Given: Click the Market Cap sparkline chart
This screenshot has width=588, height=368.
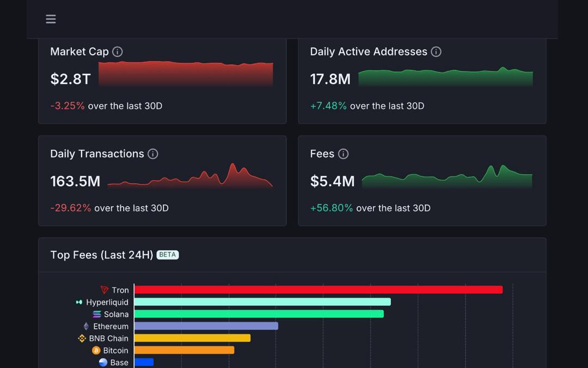Looking at the screenshot, I should pos(186,74).
